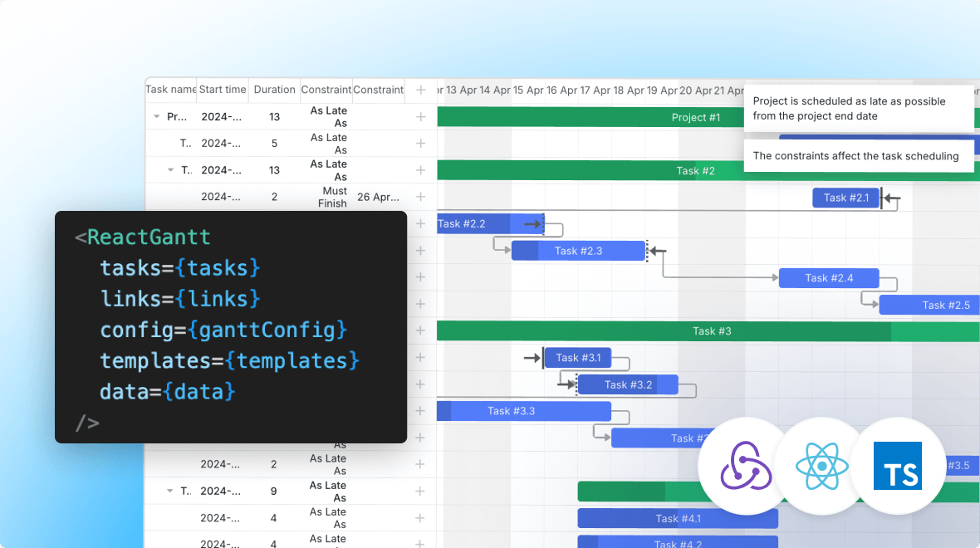Click the Task name column header

[170, 89]
